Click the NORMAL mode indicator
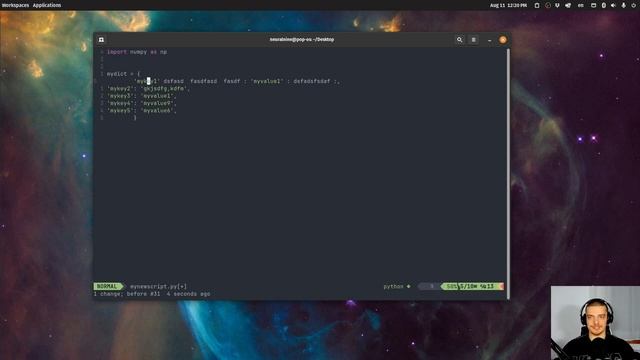Screen dimensions: 640x360 pyautogui.click(x=107, y=287)
